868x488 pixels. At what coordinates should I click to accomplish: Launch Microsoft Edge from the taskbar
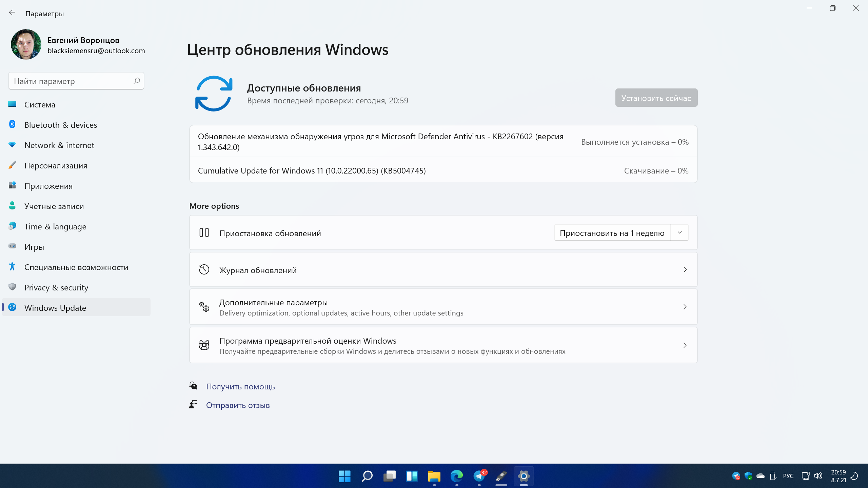456,476
